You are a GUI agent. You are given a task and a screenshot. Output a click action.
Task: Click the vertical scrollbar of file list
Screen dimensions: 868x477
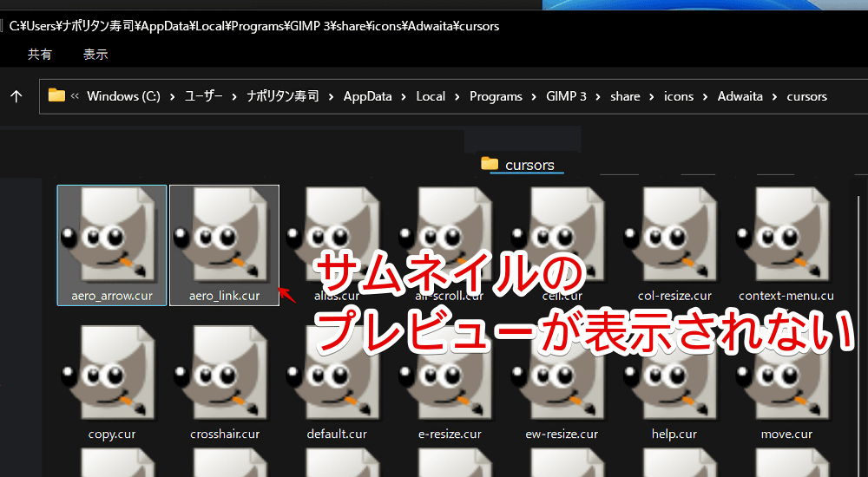point(858,335)
